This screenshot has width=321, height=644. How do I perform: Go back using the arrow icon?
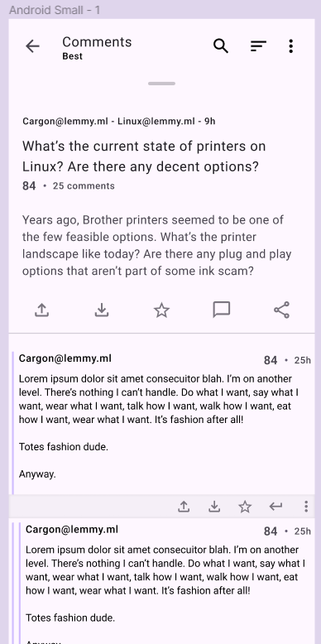pyautogui.click(x=32, y=46)
